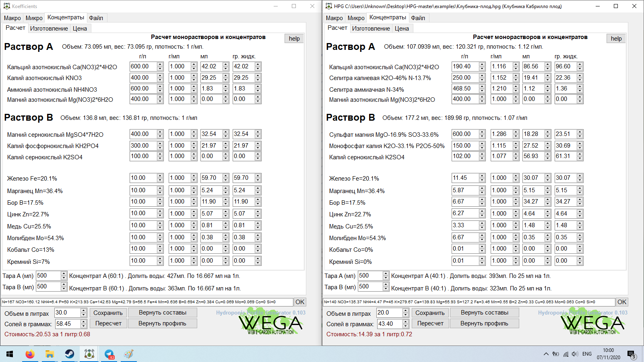This screenshot has width=644, height=362.
Task: Adjust spinner of Тара A in HPG window
Action: [386, 276]
